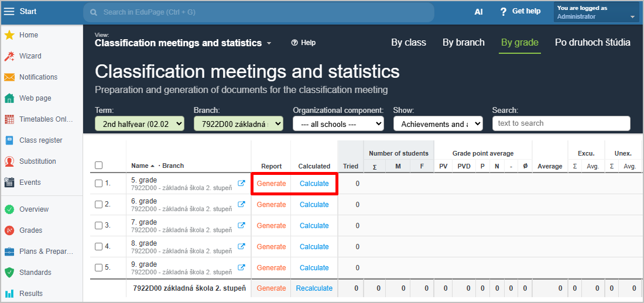Switch to the By branch tab
Viewport: 644px width, 303px height.
pos(463,42)
